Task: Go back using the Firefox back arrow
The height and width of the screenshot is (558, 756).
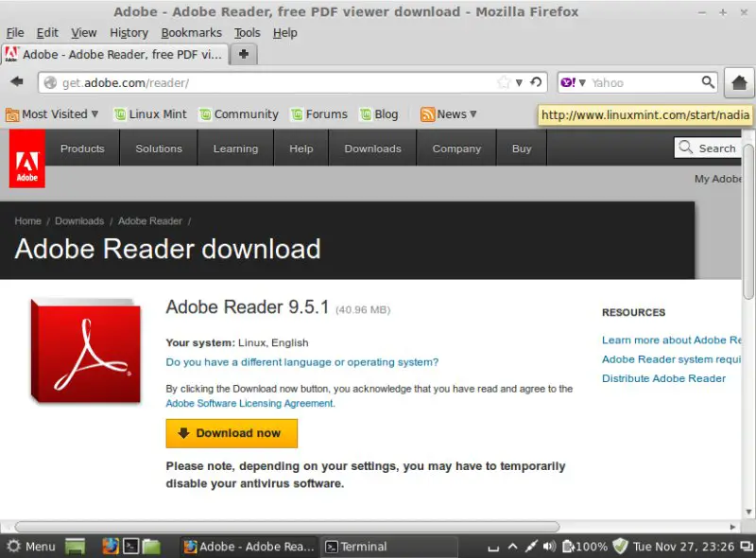Action: coord(17,81)
